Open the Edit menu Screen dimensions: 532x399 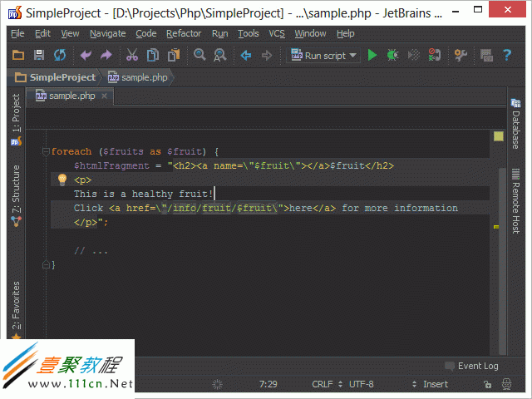(42, 33)
